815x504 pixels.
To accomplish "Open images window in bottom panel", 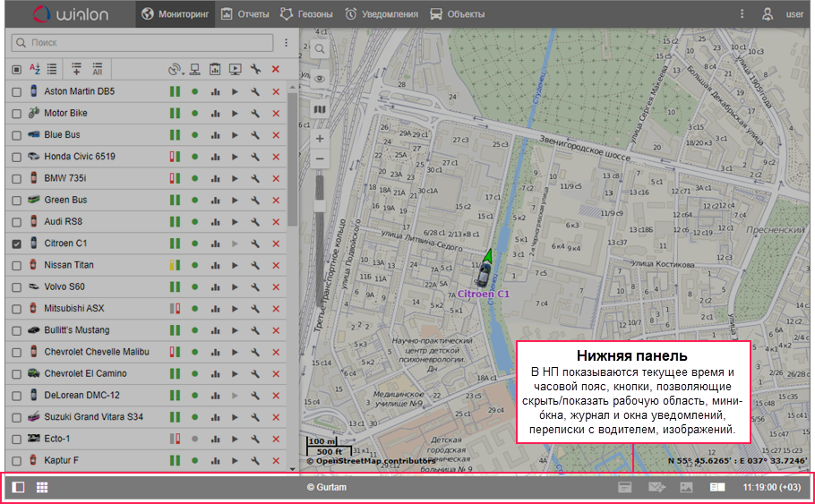I will (x=687, y=488).
